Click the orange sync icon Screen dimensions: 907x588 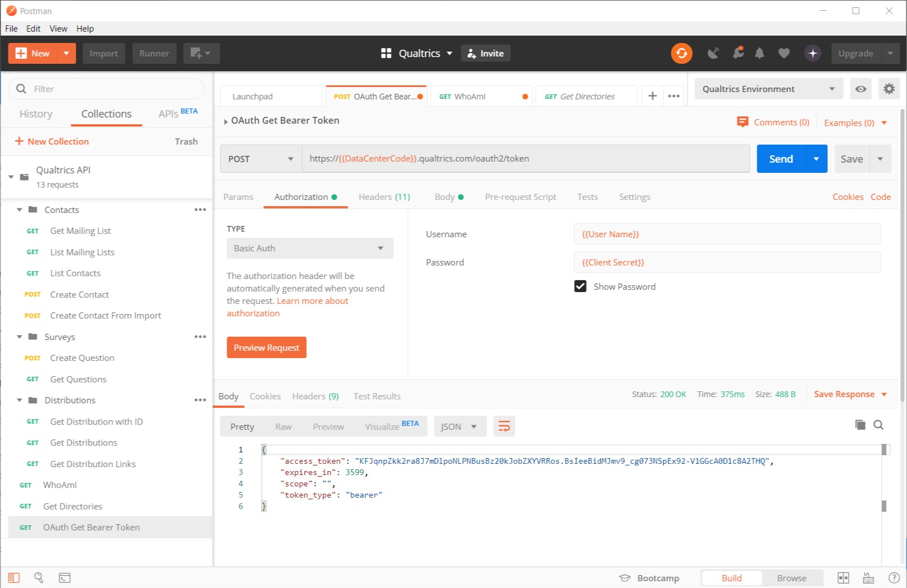point(682,53)
